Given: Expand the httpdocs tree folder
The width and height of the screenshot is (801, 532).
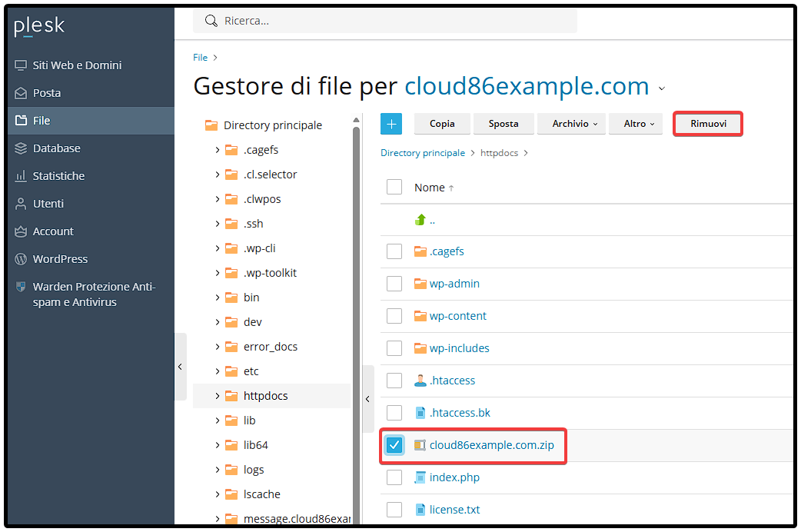Looking at the screenshot, I should coord(217,396).
